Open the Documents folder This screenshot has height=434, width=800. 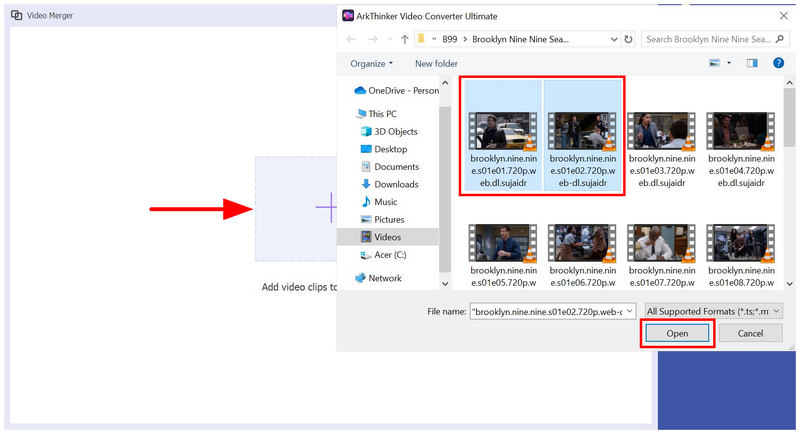point(390,166)
